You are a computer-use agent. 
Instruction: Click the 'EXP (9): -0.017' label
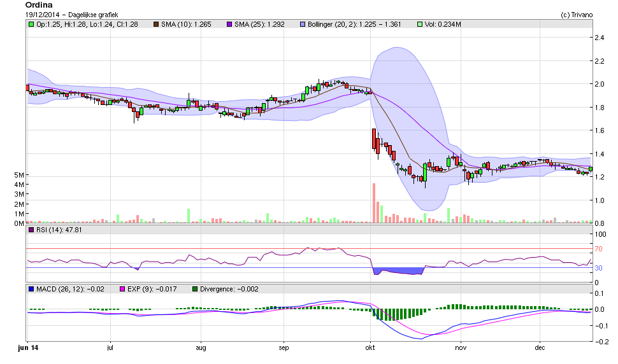pyautogui.click(x=152, y=290)
